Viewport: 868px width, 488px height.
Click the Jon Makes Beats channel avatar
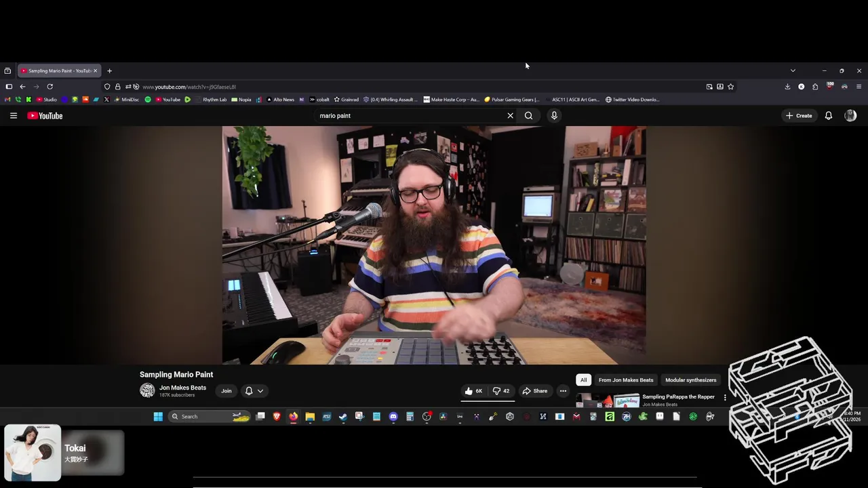pyautogui.click(x=147, y=390)
